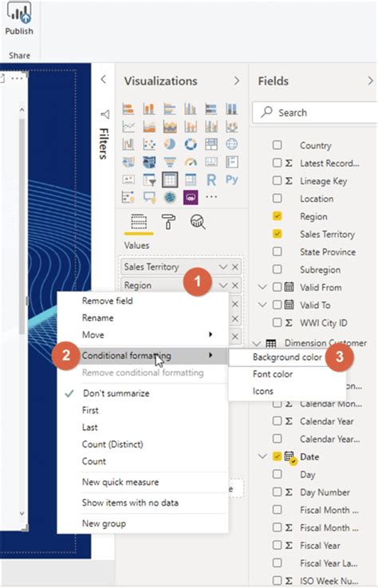This screenshot has height=588, width=378.
Task: Select the Clustered bar chart visual
Action: click(x=170, y=109)
